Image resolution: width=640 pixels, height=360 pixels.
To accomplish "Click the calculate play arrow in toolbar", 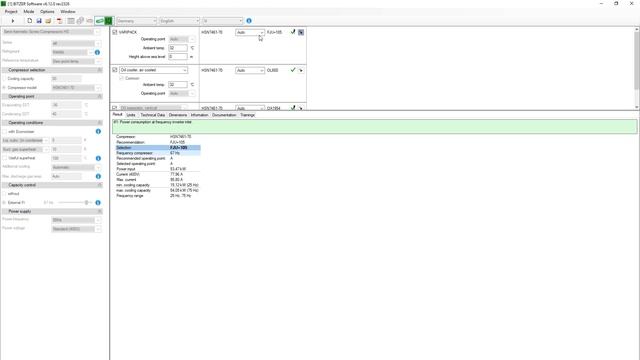I will point(13,21).
